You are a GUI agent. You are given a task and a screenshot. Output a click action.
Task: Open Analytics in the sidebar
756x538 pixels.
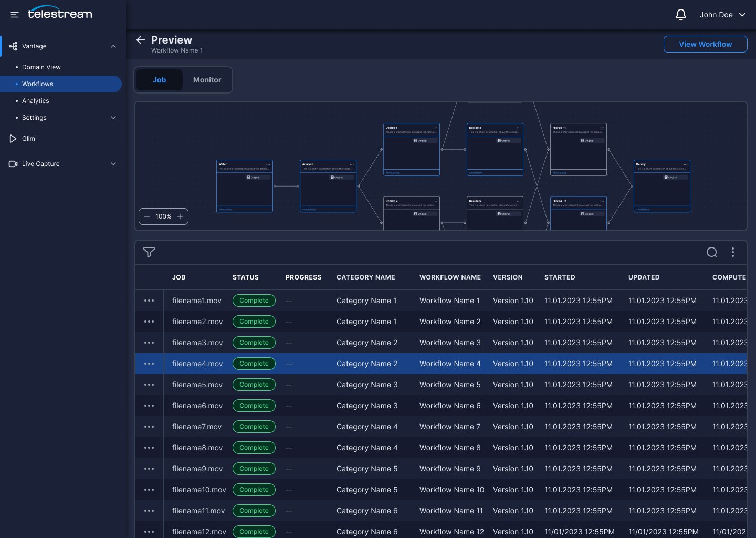click(36, 101)
